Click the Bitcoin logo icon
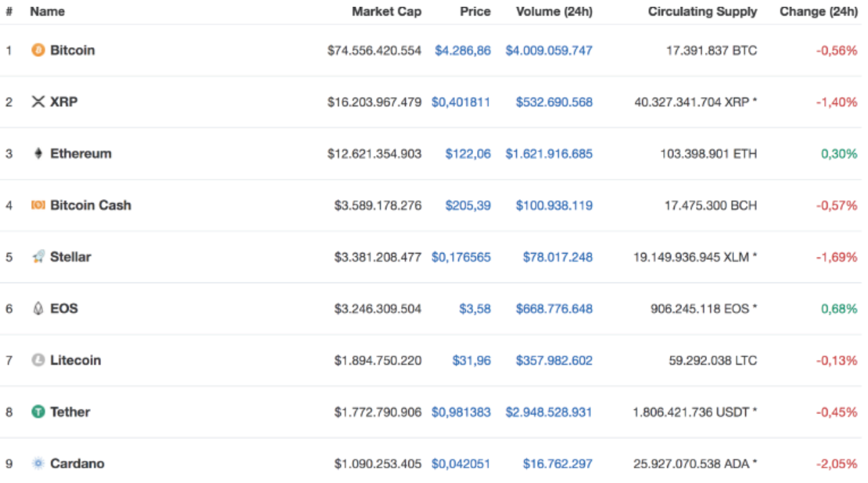Screen dimensions: 868x483 [38, 50]
